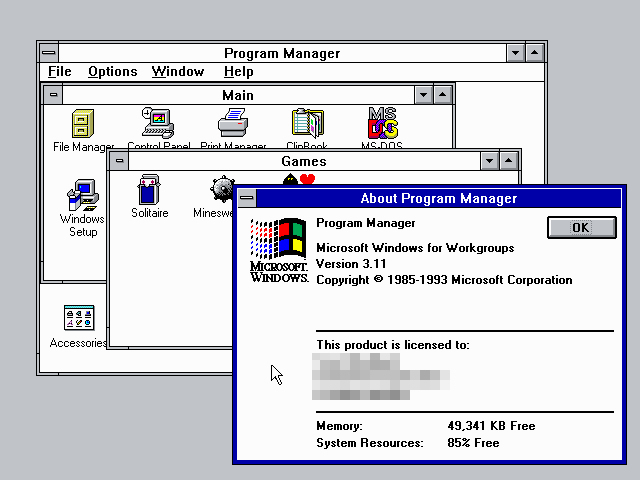Click the Hearts game icon
This screenshot has height=480, width=640.
point(298,179)
